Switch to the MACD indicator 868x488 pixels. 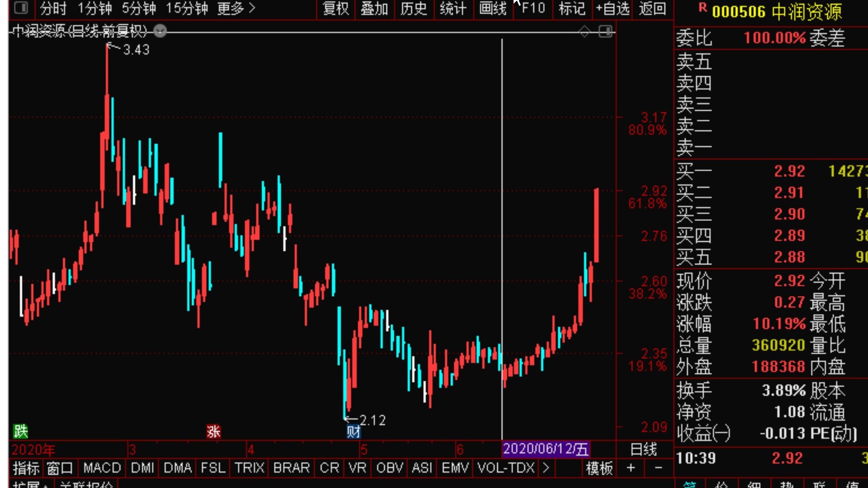click(102, 468)
